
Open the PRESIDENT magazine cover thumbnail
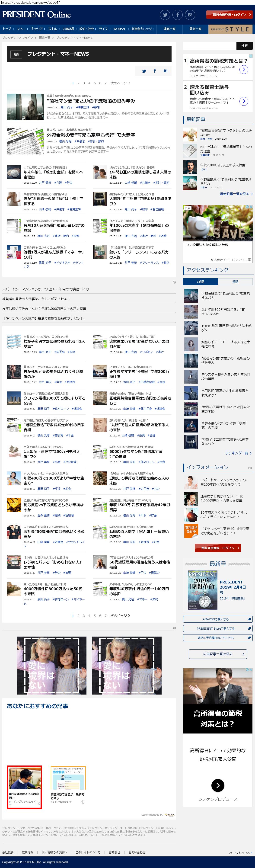pyautogui.click(x=202, y=590)
